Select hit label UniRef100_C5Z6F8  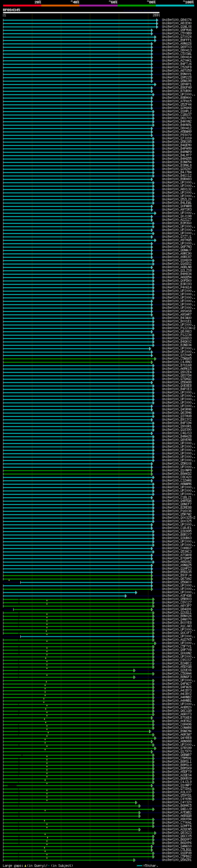pyautogui.click(x=176, y=67)
